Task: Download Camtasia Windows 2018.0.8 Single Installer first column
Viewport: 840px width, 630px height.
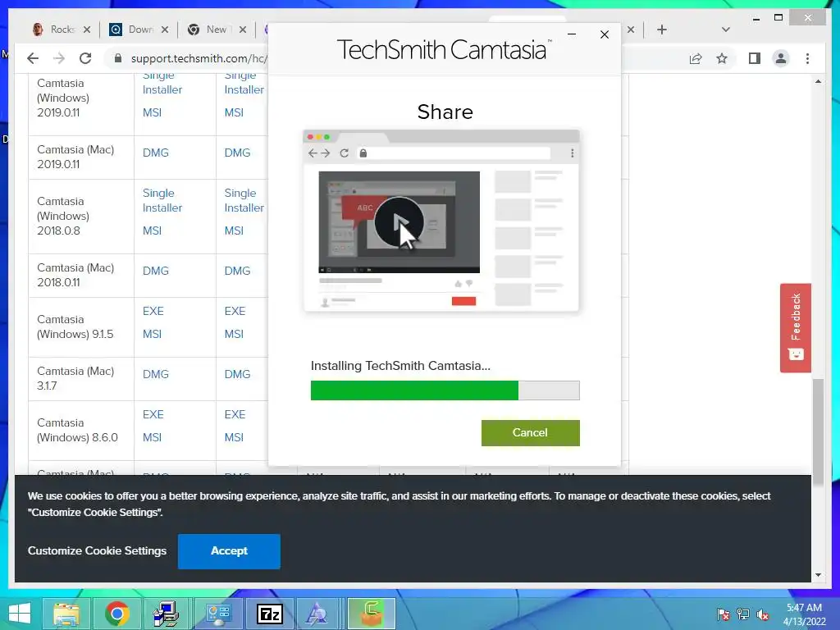Action: 162,200
